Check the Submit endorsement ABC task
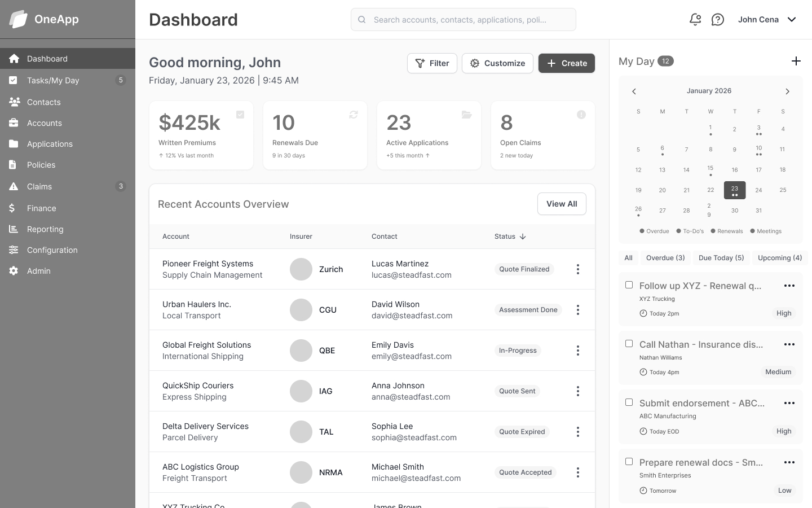 (x=629, y=402)
